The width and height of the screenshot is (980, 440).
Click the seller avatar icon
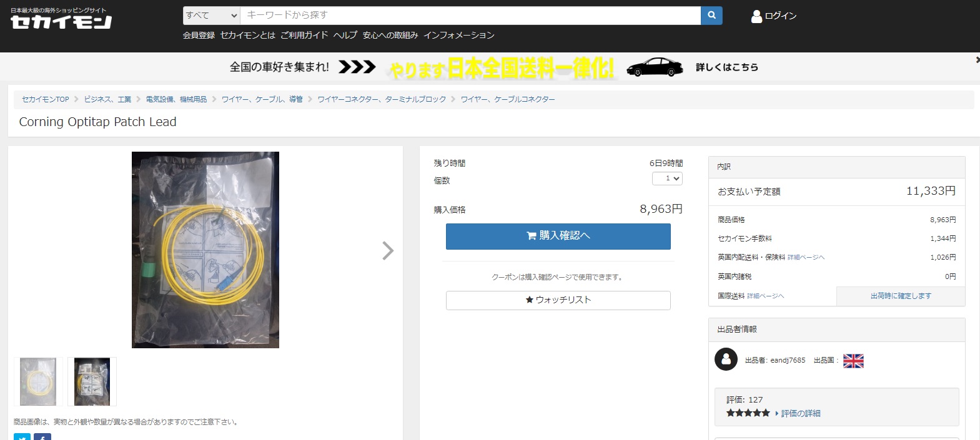coord(726,359)
